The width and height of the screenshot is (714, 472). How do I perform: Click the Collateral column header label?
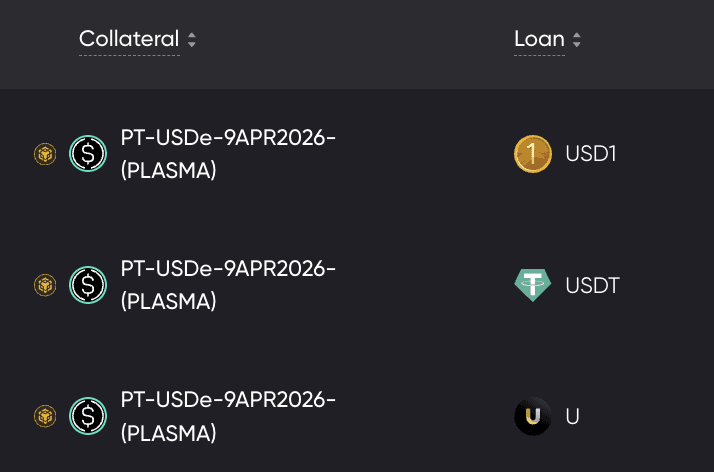coord(129,40)
